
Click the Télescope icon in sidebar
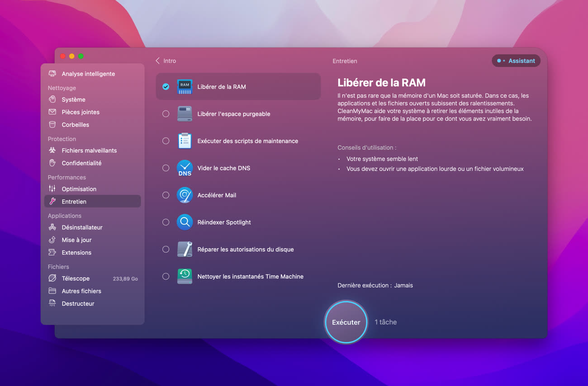tap(52, 278)
